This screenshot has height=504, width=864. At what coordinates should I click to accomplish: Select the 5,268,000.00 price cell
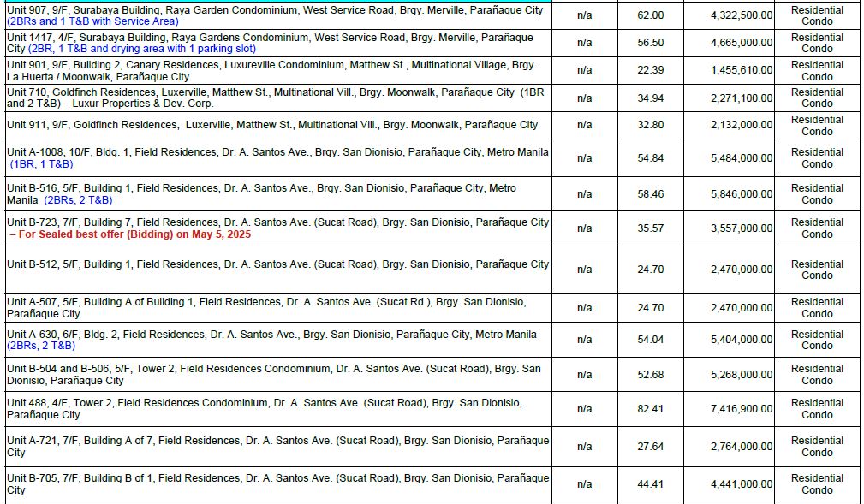click(741, 375)
